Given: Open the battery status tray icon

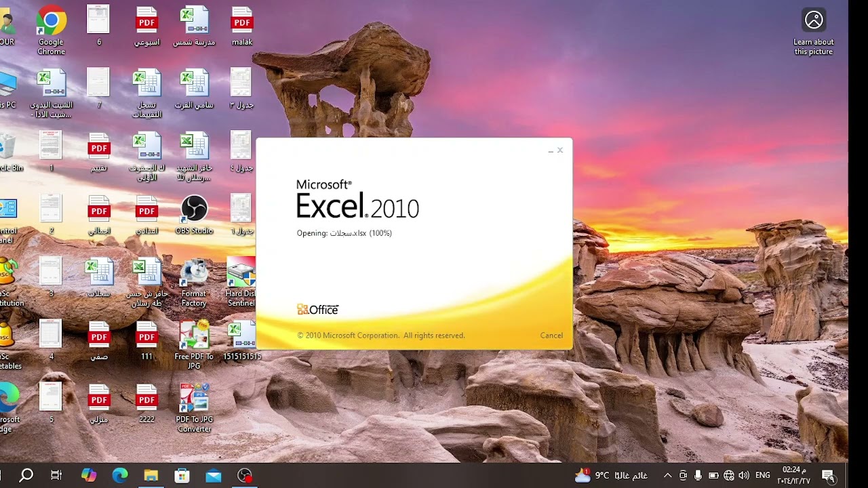Looking at the screenshot, I should click(x=713, y=475).
